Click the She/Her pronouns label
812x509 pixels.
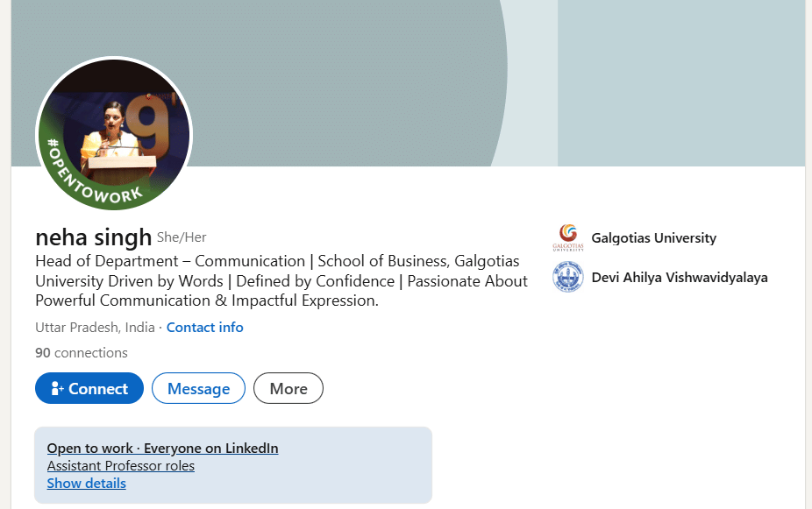(182, 237)
